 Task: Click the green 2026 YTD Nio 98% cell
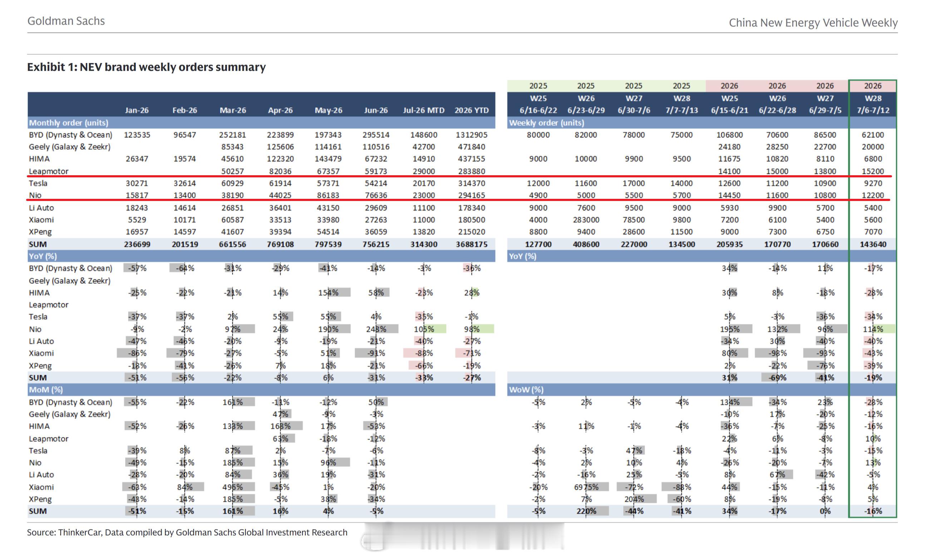pyautogui.click(x=472, y=329)
